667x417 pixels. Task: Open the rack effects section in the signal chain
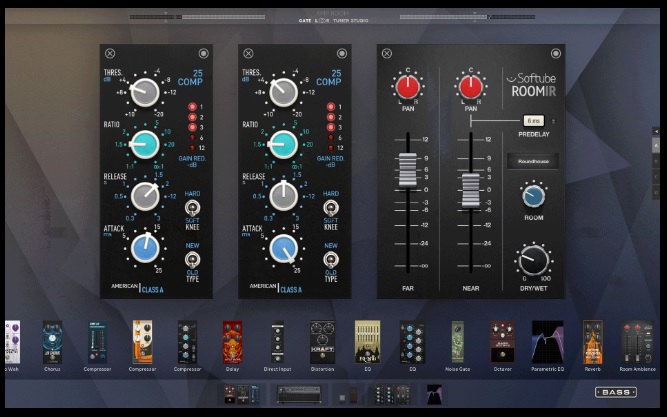(393, 394)
